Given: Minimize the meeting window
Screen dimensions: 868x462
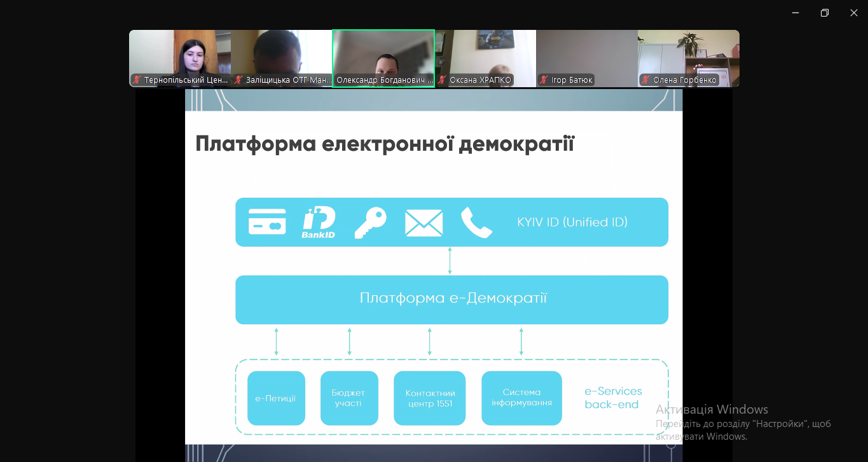Looking at the screenshot, I should click(x=795, y=13).
